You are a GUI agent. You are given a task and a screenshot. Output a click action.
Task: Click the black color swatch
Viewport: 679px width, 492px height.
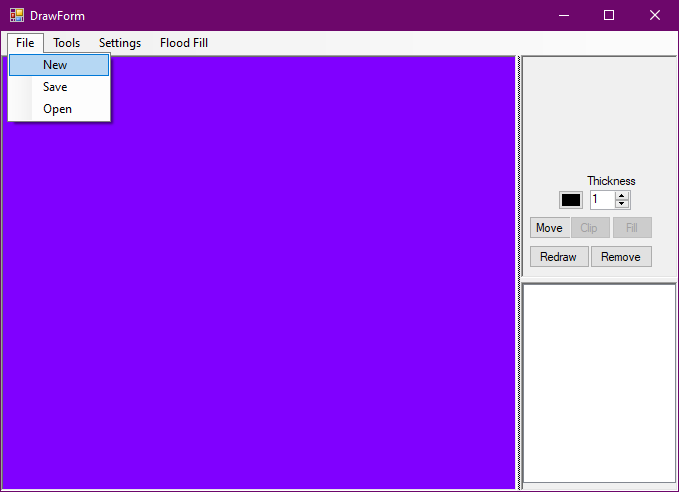570,200
